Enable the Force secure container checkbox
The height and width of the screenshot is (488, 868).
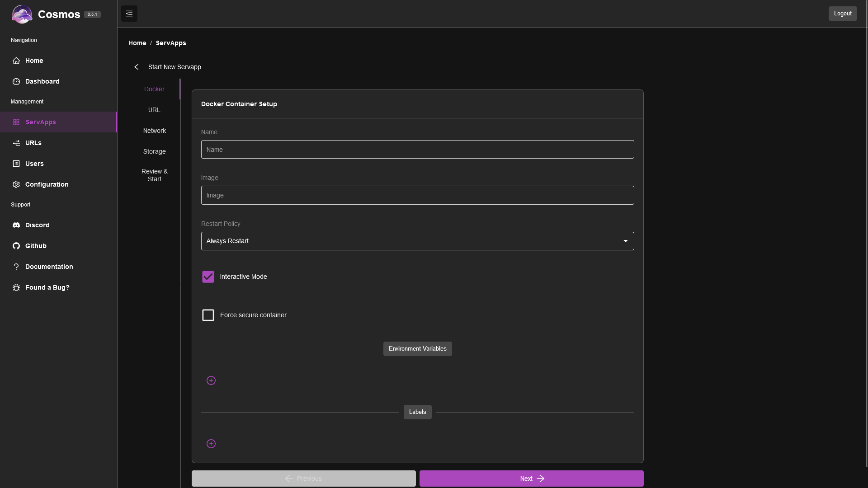click(208, 315)
